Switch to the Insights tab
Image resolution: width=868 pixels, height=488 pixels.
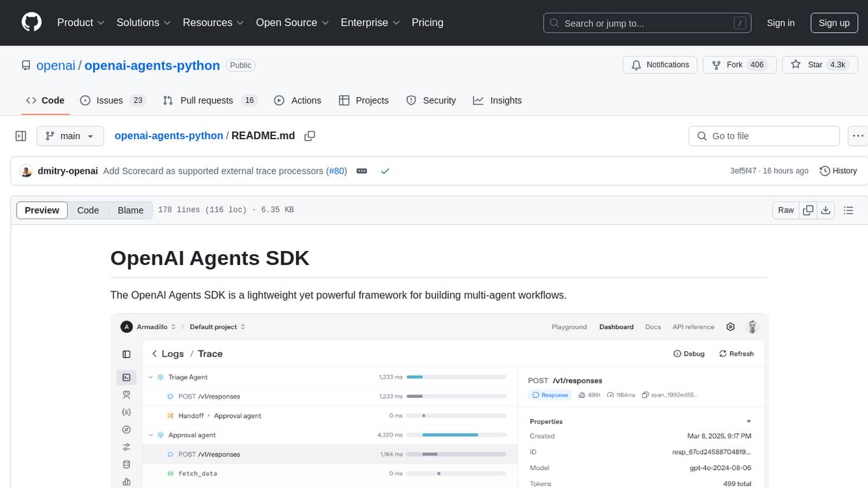pyautogui.click(x=497, y=100)
